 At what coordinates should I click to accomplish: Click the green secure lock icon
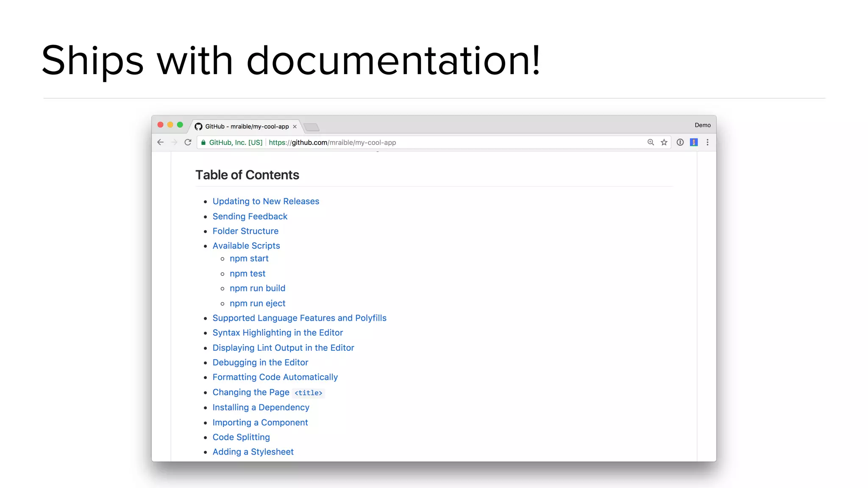pos(203,142)
